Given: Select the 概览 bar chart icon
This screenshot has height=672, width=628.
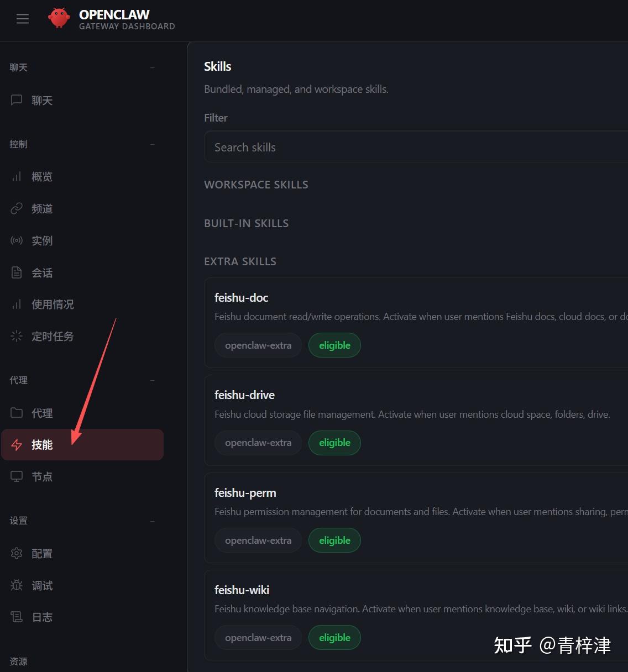Looking at the screenshot, I should pos(17,176).
